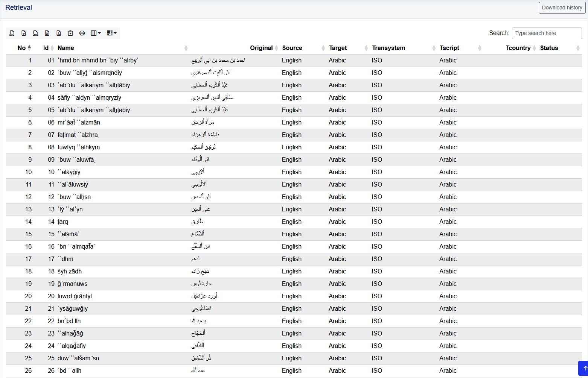588x378 pixels.
Task: Export the table to Excel
Action: [47, 33]
